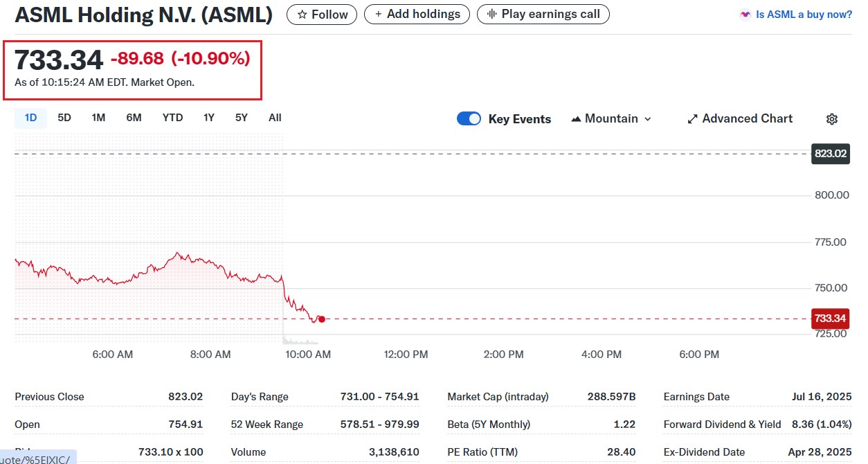Click the 823.02 previous close axis label
The width and height of the screenshot is (868, 464).
pyautogui.click(x=830, y=154)
